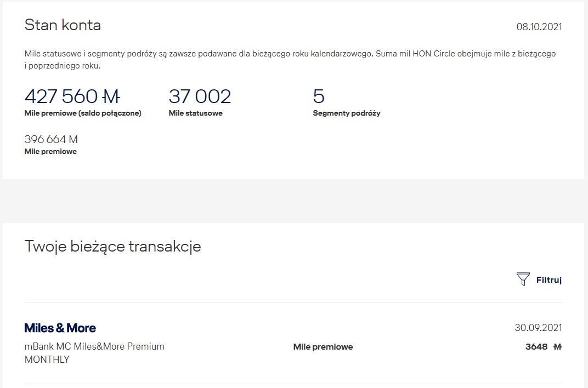Select the Mile statusowe label

195,113
